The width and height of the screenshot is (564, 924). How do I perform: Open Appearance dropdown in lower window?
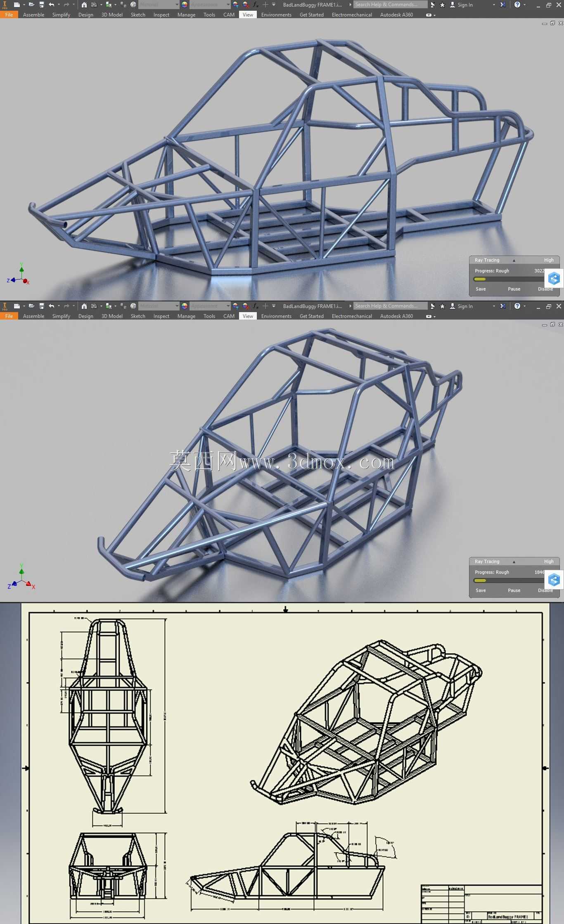click(210, 306)
